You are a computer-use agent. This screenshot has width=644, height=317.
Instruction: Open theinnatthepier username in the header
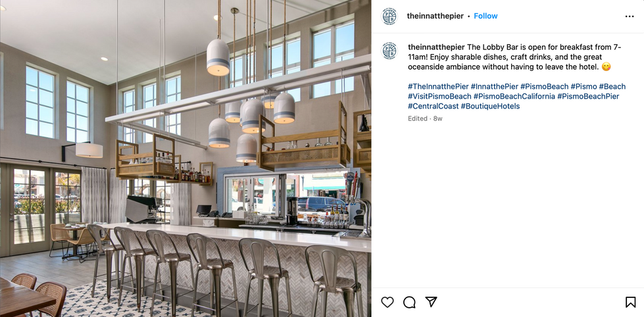tap(435, 16)
